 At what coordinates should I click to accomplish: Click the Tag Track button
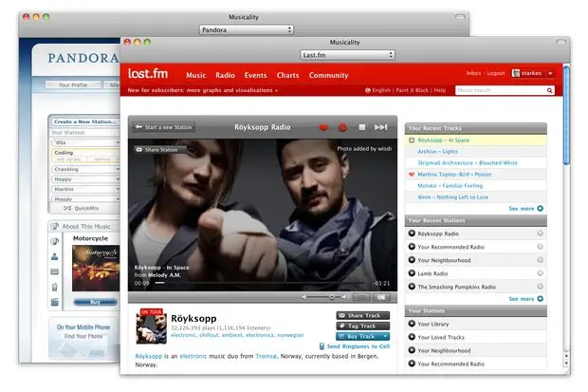[362, 326]
